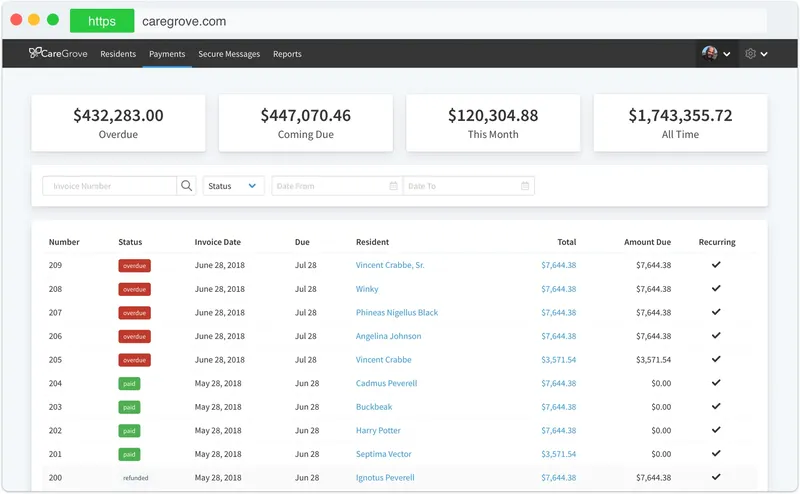
Task: Click recurring checkmark for invoice 200
Action: pos(716,477)
